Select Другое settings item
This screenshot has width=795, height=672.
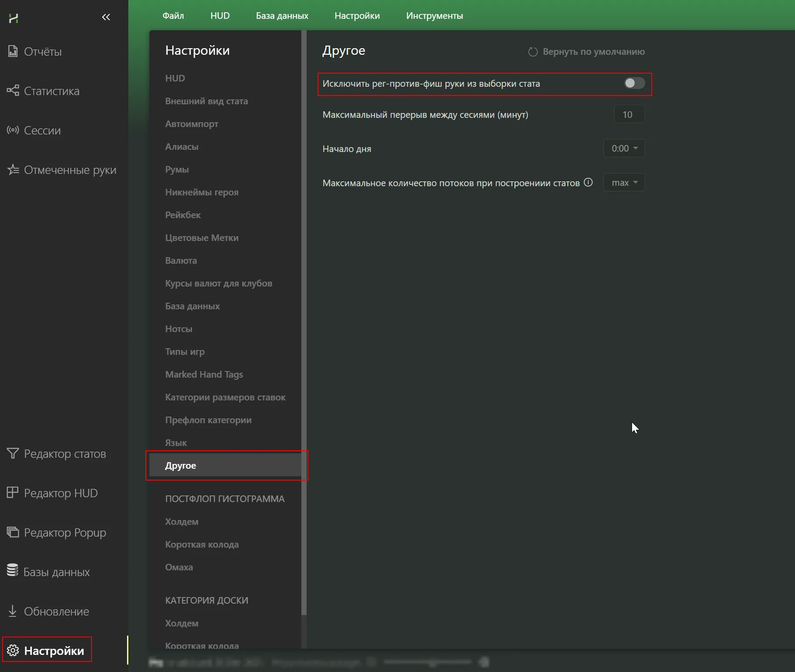pos(225,465)
